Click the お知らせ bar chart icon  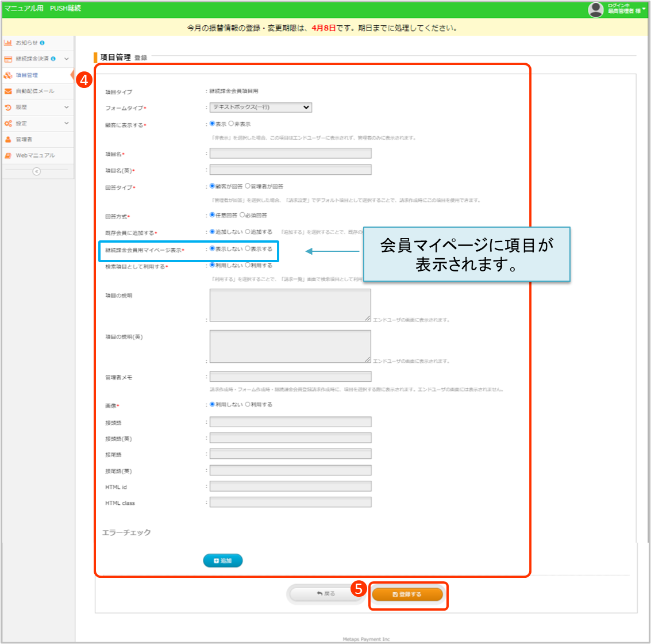(x=8, y=43)
